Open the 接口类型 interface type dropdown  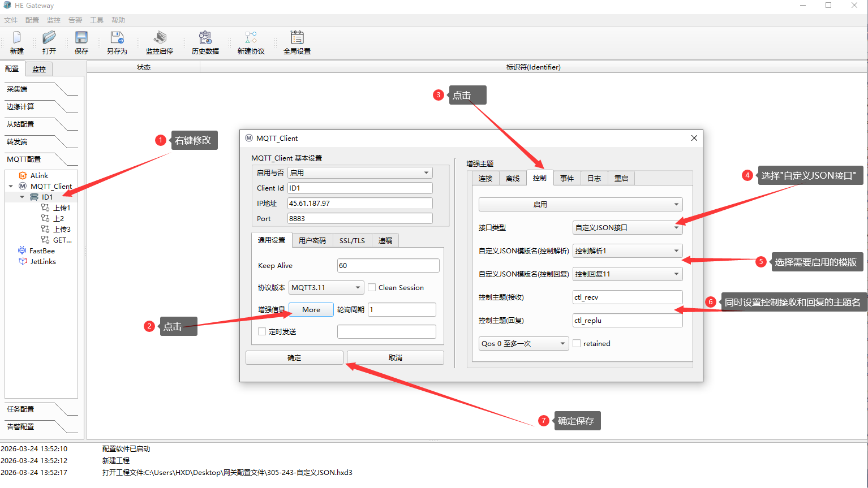point(628,227)
